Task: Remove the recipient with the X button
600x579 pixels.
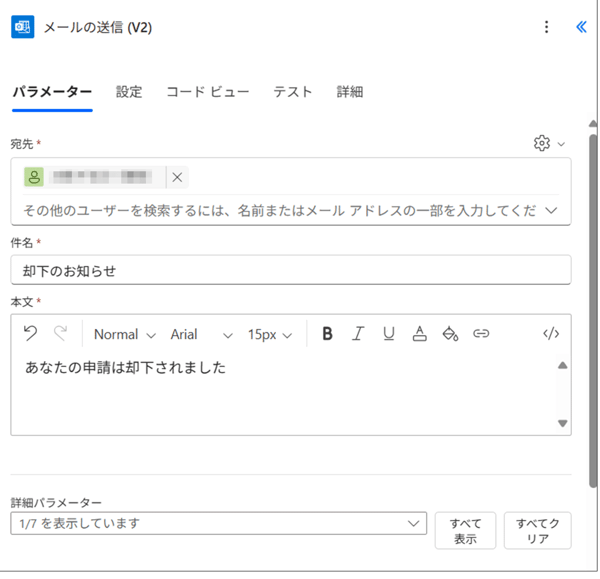Action: pos(177,177)
